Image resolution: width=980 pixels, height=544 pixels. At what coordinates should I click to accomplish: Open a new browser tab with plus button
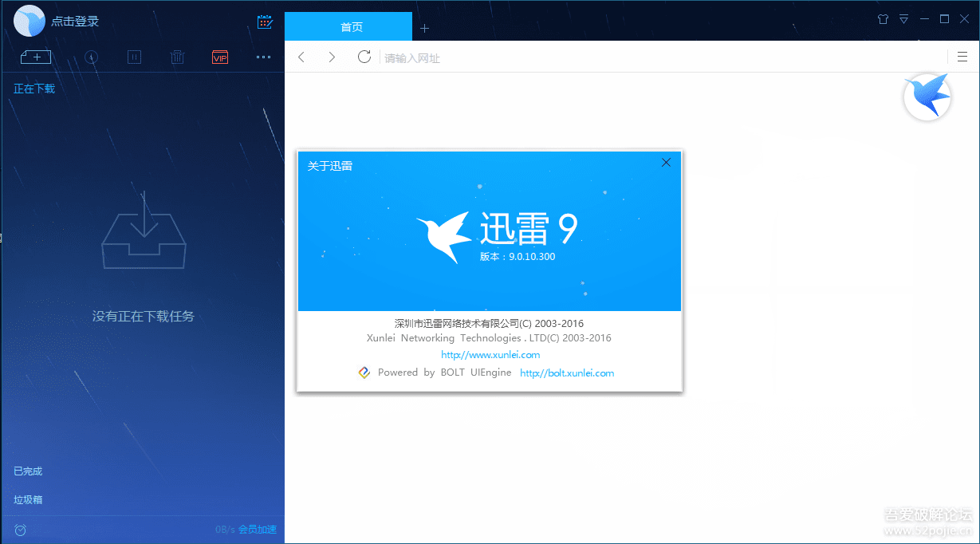coord(424,27)
